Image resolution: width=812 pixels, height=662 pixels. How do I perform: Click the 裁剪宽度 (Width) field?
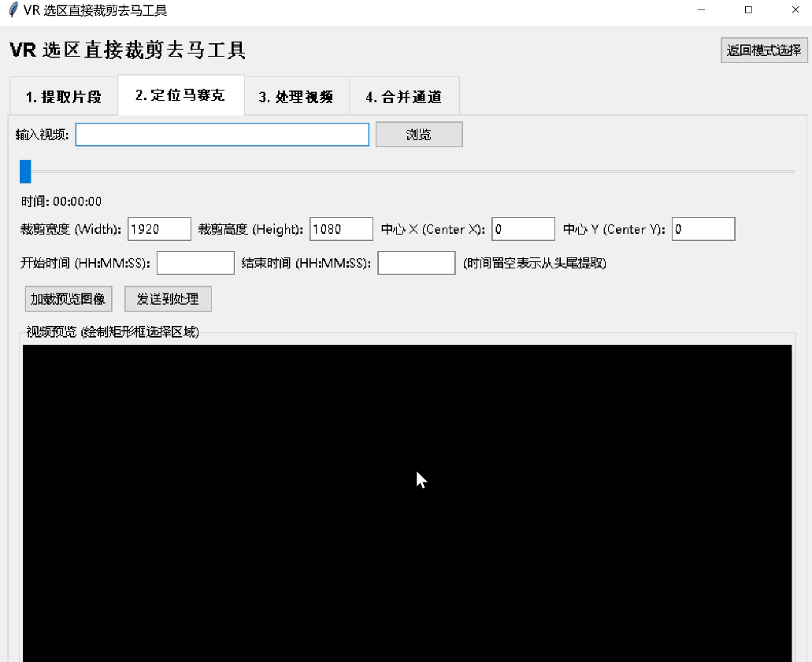click(160, 229)
